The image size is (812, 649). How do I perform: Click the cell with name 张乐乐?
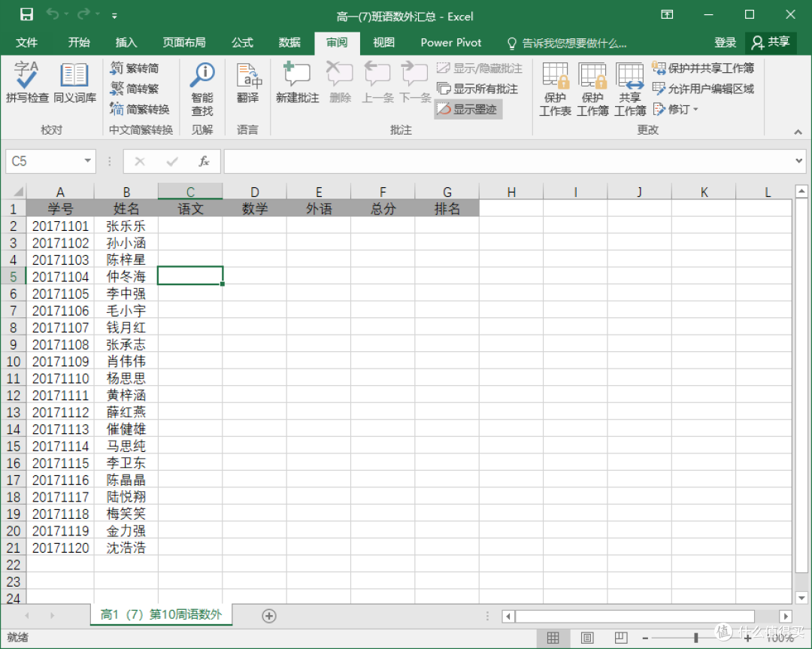126,226
